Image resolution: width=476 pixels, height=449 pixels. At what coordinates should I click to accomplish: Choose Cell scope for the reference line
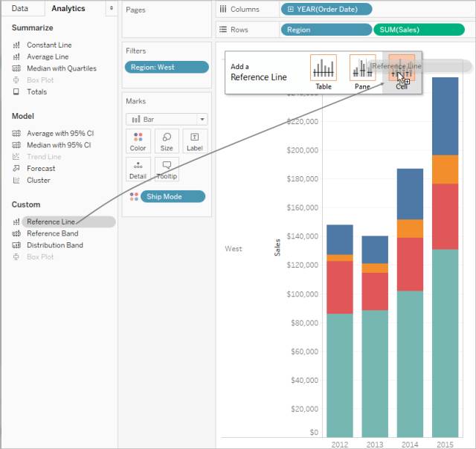402,72
